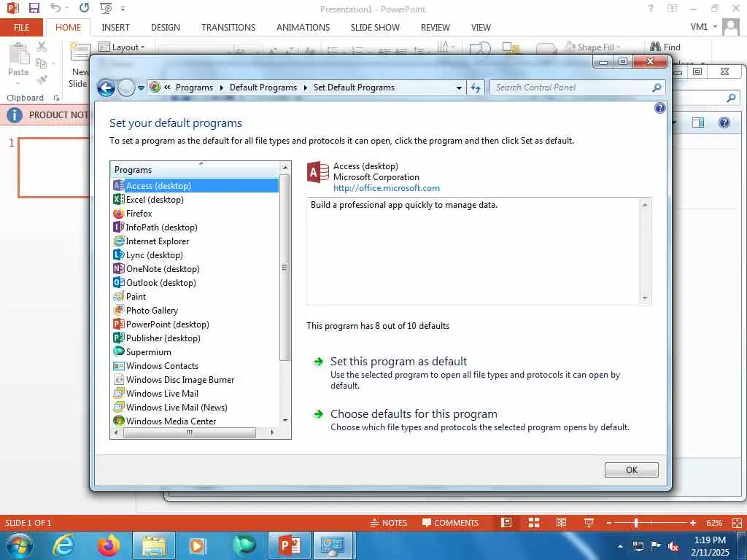Open Firefox from the taskbar

pos(109,545)
